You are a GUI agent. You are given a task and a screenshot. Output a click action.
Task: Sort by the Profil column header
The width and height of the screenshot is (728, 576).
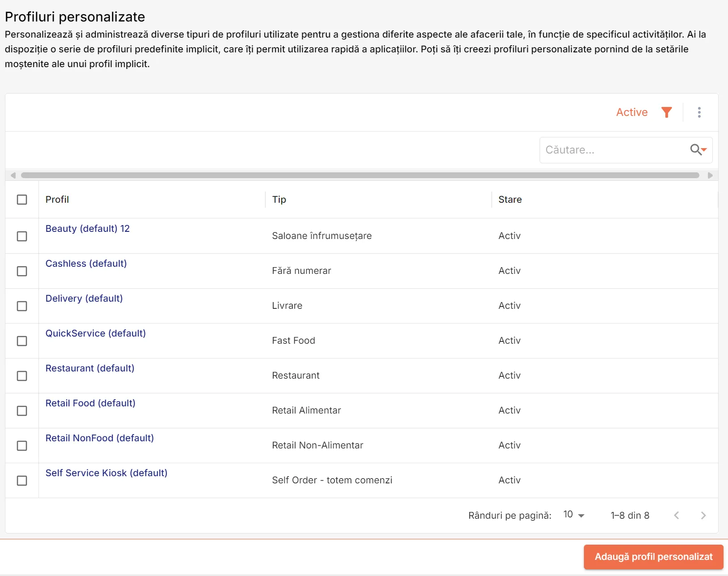point(57,200)
